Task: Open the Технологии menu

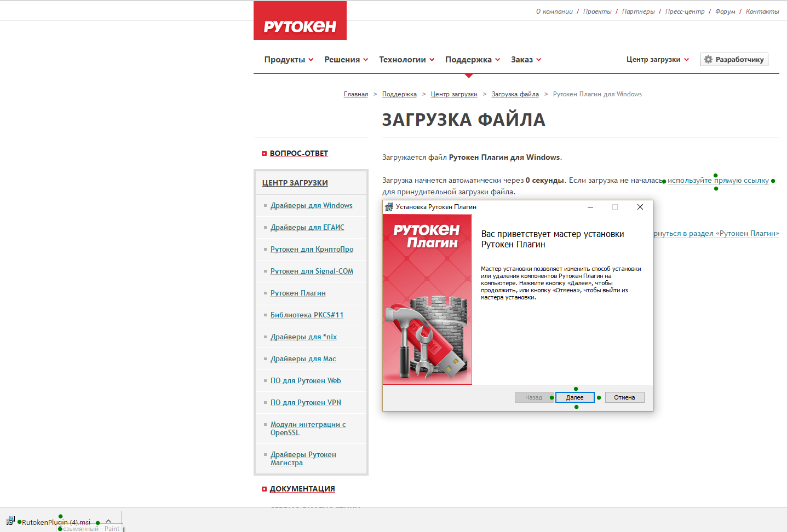Action: [x=403, y=60]
